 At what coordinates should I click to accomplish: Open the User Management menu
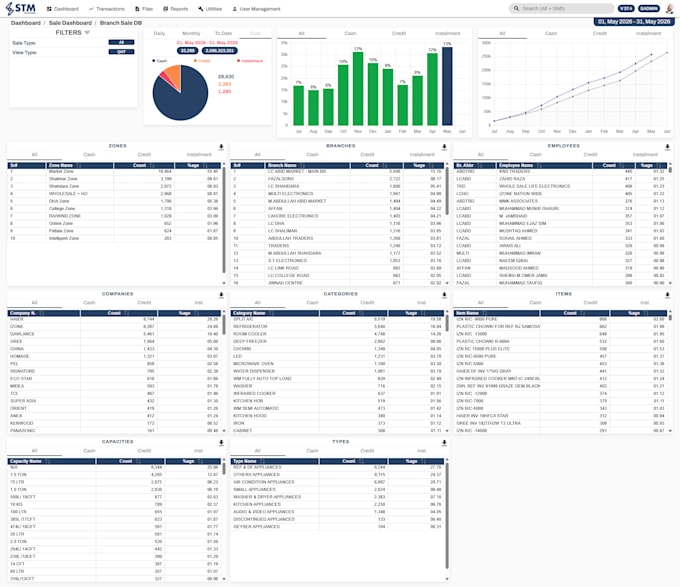(x=256, y=9)
